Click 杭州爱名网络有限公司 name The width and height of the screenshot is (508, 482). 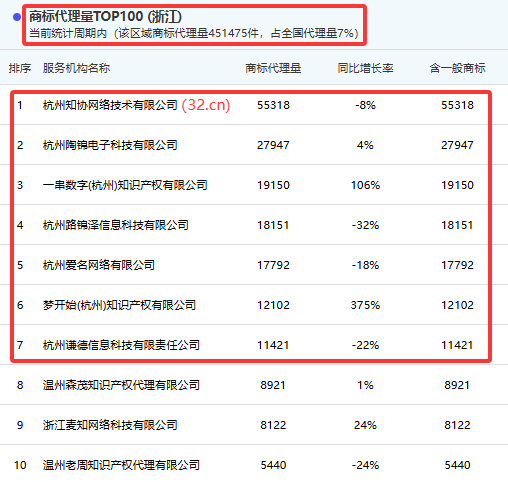[99, 265]
